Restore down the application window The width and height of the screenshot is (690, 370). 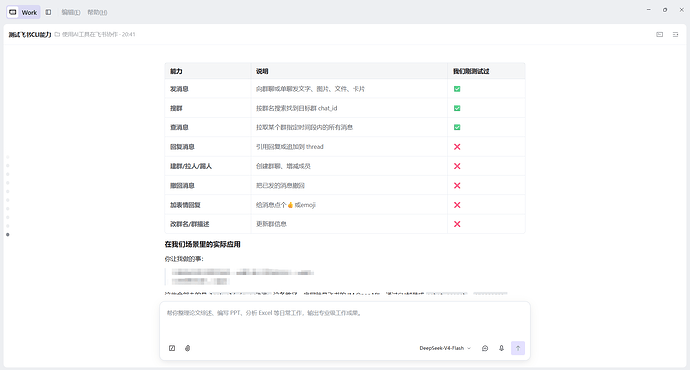[665, 10]
